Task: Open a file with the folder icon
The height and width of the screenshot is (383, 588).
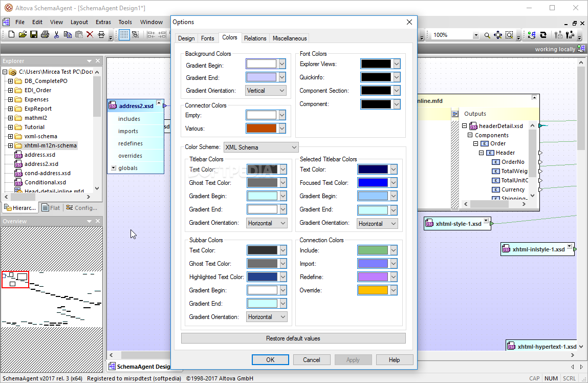Action: pyautogui.click(x=23, y=35)
